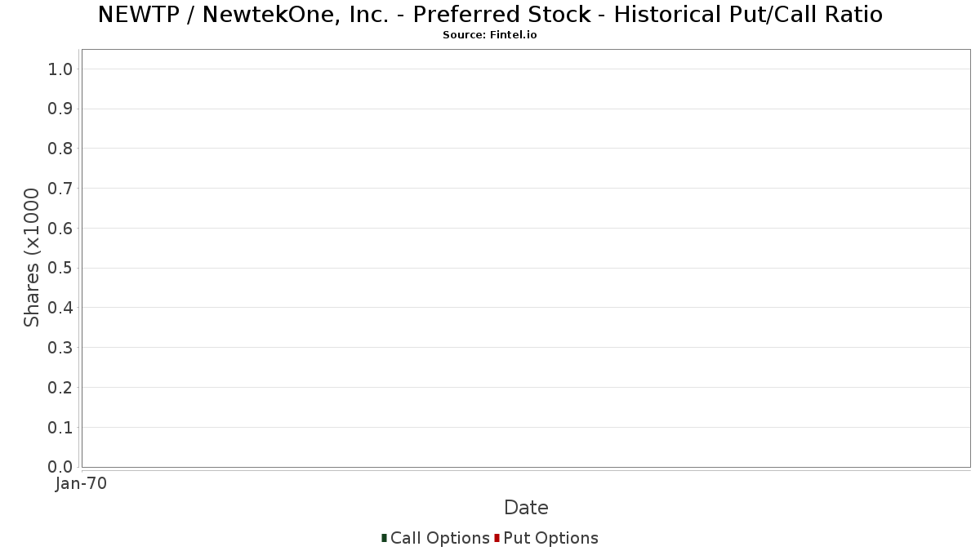This screenshot has width=980, height=551.
Task: Click the green Call Options legend swatch
Action: click(384, 538)
